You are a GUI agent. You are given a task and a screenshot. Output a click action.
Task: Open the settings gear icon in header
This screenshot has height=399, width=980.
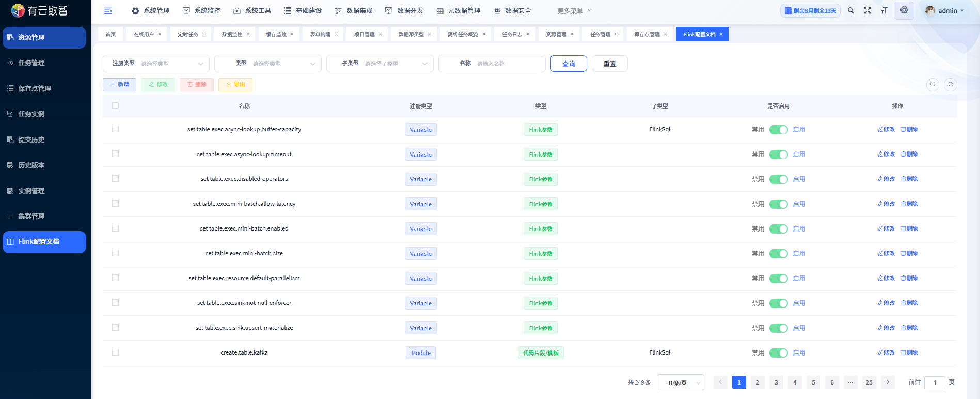point(904,10)
